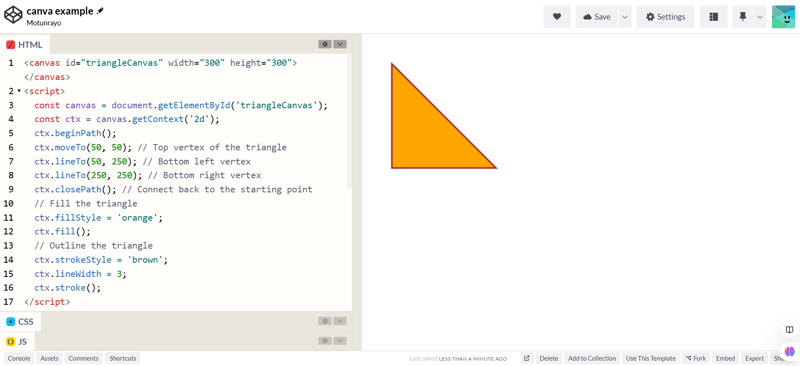Click Add to Collection

click(x=592, y=358)
